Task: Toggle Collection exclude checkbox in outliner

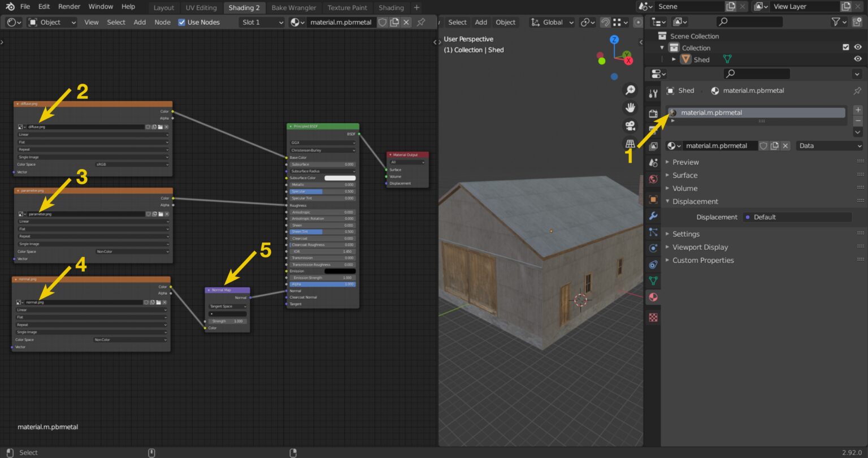Action: click(x=845, y=47)
